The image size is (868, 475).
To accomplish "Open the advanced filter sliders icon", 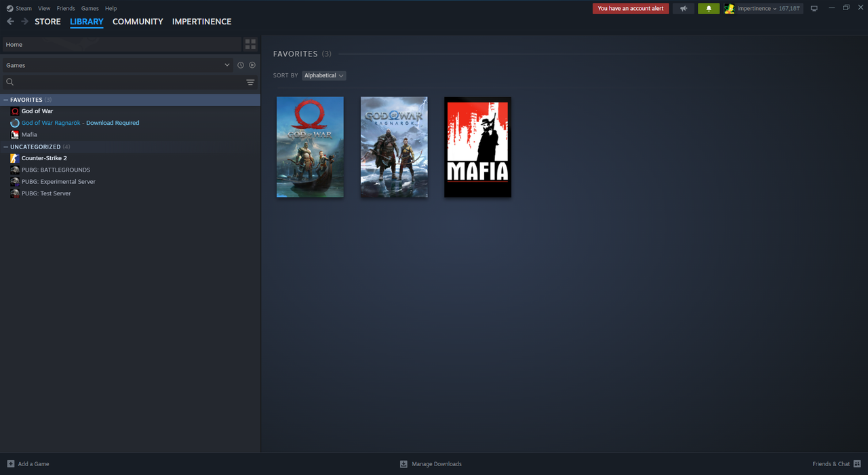I will tap(250, 82).
